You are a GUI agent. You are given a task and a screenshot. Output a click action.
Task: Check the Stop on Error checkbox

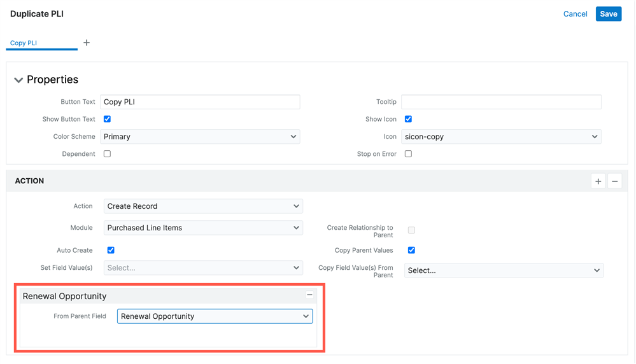click(x=408, y=154)
